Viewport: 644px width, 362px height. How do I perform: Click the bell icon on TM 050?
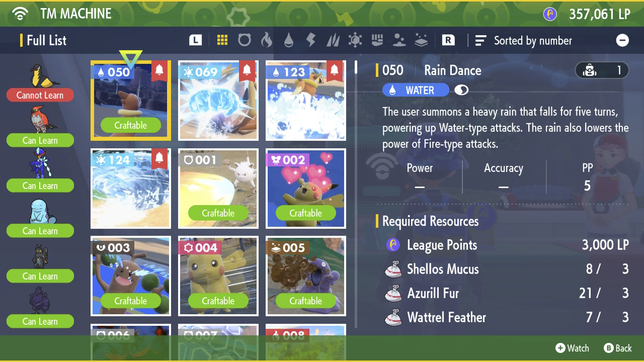click(x=159, y=70)
